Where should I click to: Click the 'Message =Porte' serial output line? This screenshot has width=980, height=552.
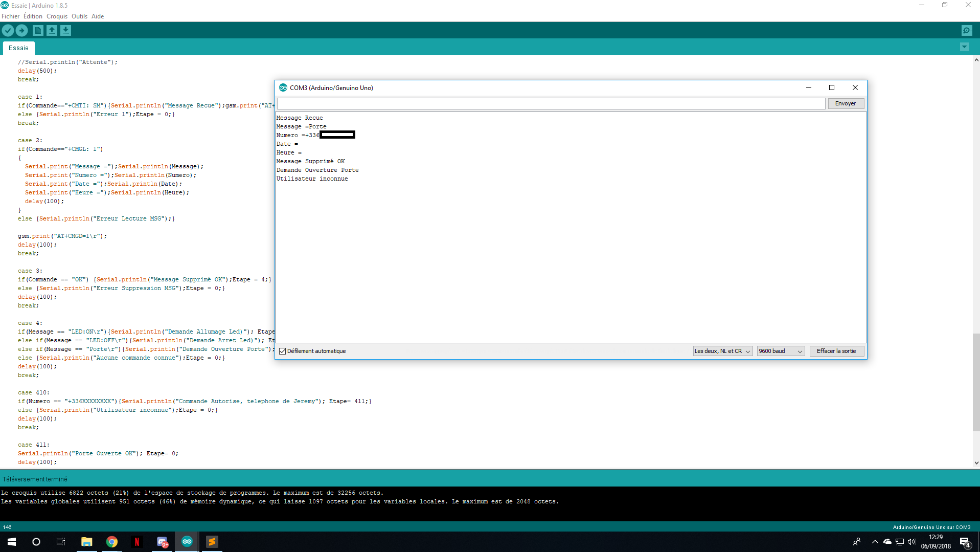[301, 127]
